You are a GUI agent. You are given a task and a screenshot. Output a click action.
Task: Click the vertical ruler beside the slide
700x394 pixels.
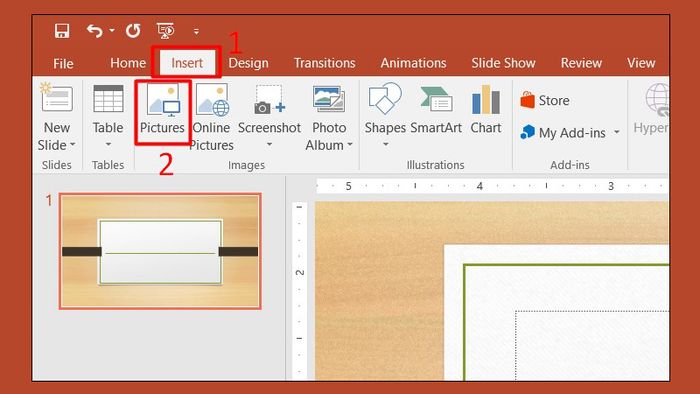pos(299,291)
